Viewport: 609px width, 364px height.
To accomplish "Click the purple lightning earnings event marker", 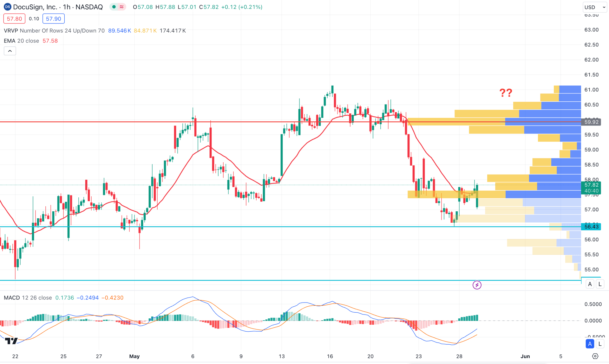I will (477, 285).
